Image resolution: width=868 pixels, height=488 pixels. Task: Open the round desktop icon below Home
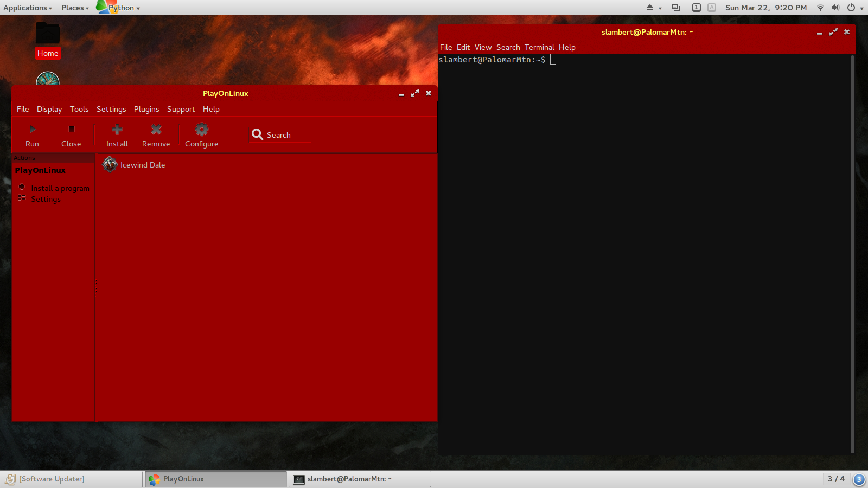click(x=48, y=79)
